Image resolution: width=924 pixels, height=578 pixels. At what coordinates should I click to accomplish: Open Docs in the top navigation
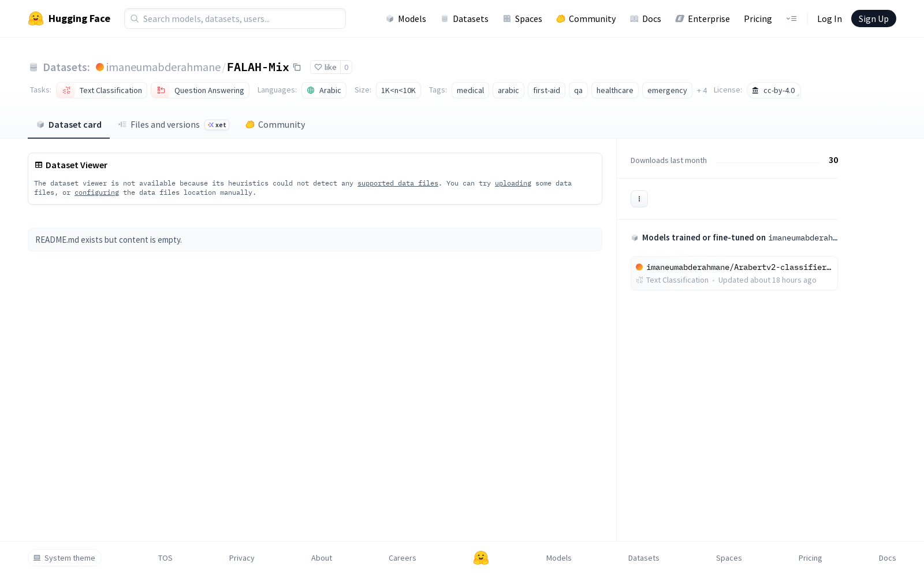click(x=646, y=18)
